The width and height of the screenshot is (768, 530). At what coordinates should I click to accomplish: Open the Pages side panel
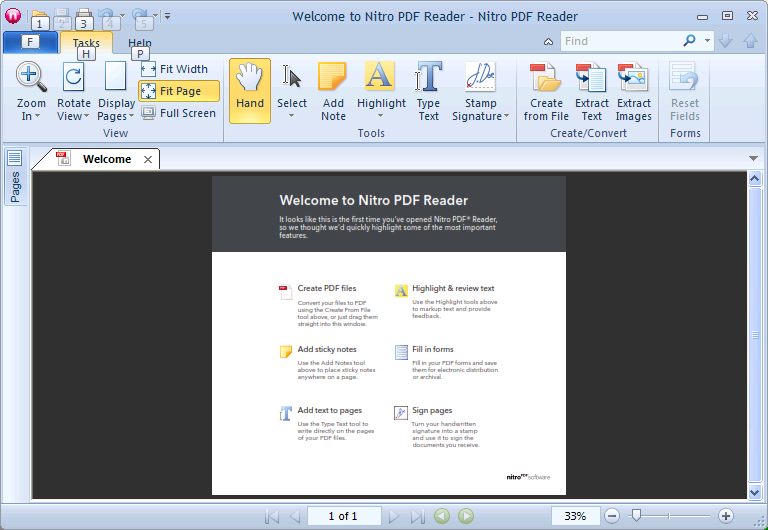click(x=15, y=177)
